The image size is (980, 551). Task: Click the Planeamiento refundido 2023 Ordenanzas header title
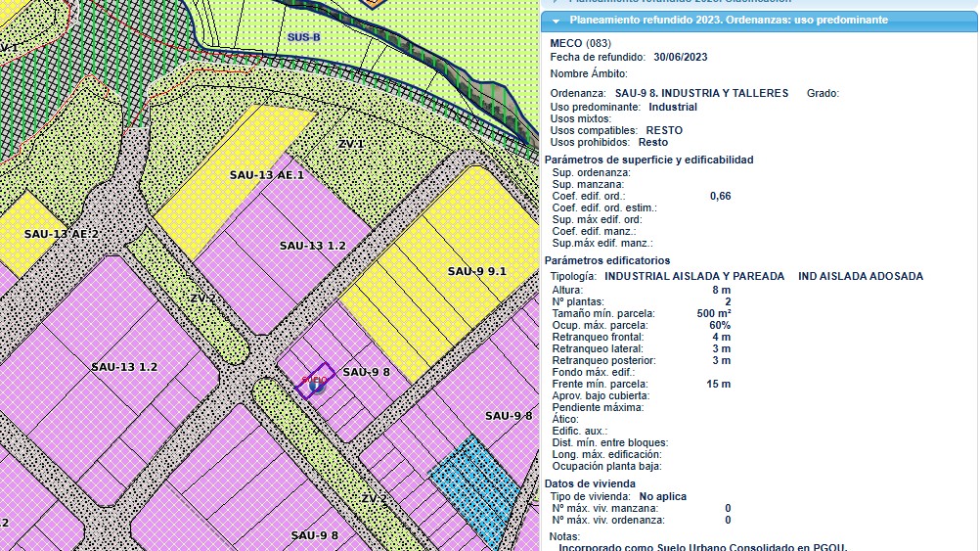point(728,20)
